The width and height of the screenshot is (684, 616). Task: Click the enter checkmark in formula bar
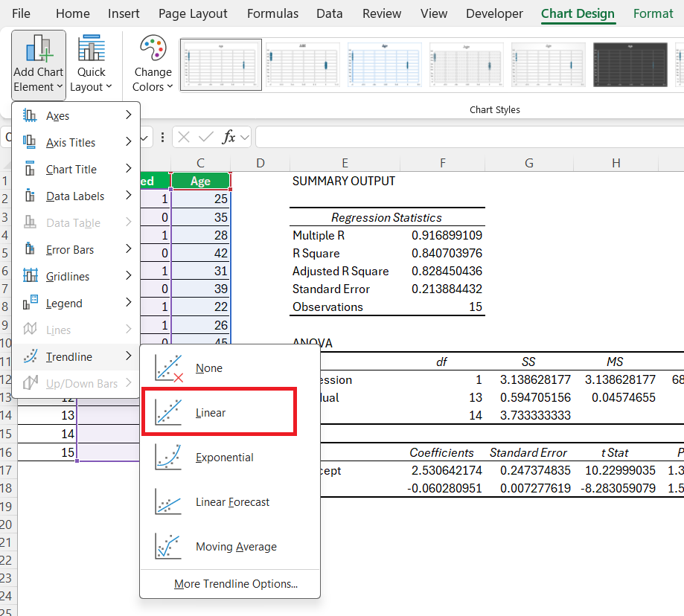click(x=205, y=138)
